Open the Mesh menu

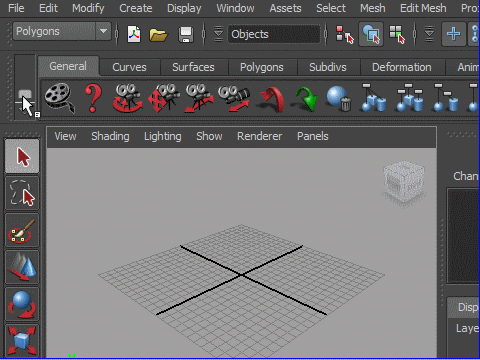click(373, 8)
